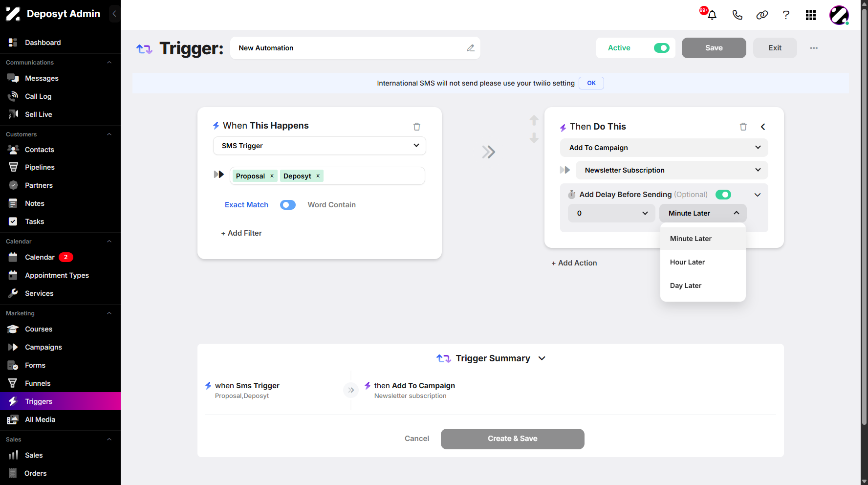Move the action up with arrow icon
This screenshot has height=485, width=868.
[534, 120]
